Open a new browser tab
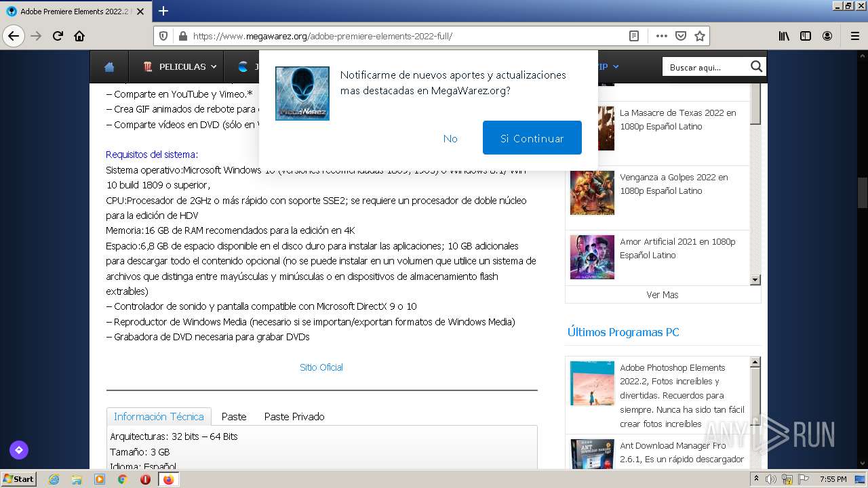 click(x=163, y=11)
